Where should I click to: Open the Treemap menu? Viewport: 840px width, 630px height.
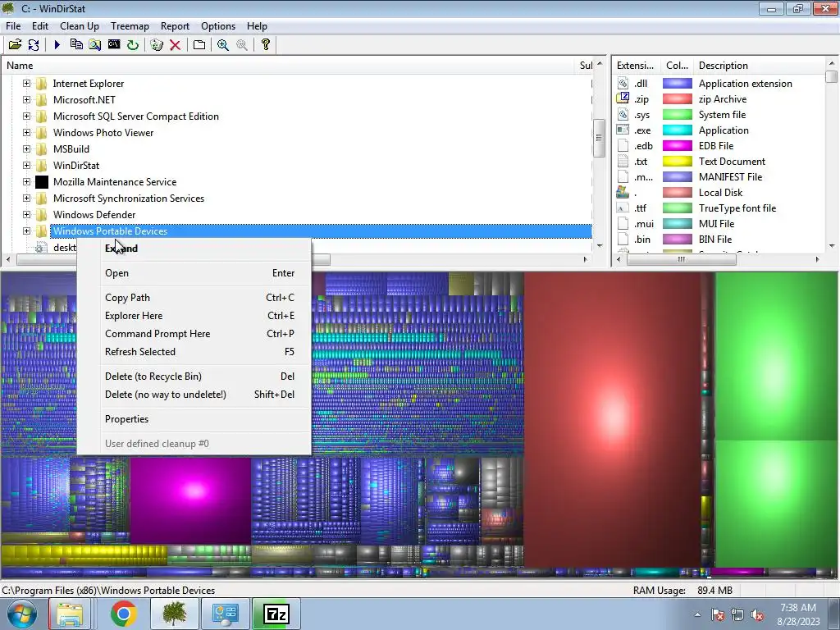coord(130,26)
